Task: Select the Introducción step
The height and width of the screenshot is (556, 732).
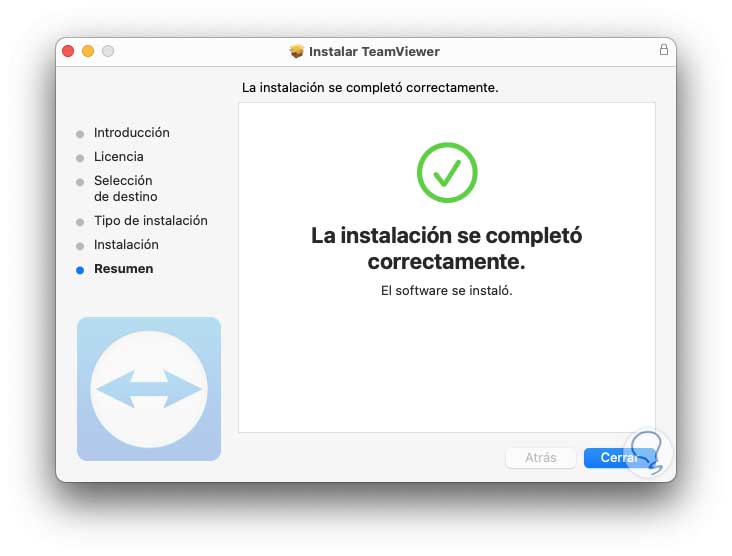Action: [132, 133]
